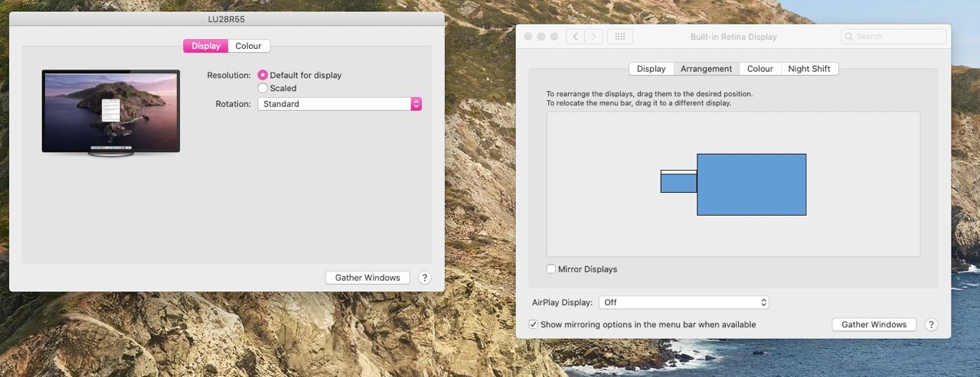
Task: Switch to Display tab in LU28R55 window
Action: [x=206, y=46]
